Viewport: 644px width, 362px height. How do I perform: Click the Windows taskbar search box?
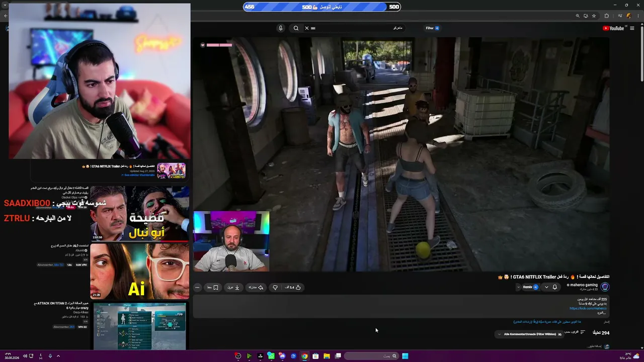pyautogui.click(x=371, y=356)
